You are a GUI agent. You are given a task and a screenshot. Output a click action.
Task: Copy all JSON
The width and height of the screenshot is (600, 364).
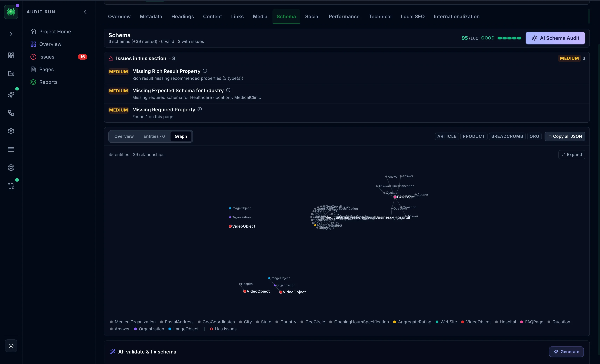click(565, 136)
